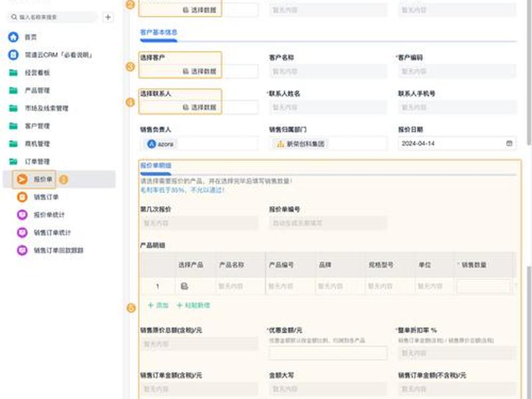The image size is (532, 399).
Task: Click the plus button beside sidebar search
Action: click(x=108, y=17)
